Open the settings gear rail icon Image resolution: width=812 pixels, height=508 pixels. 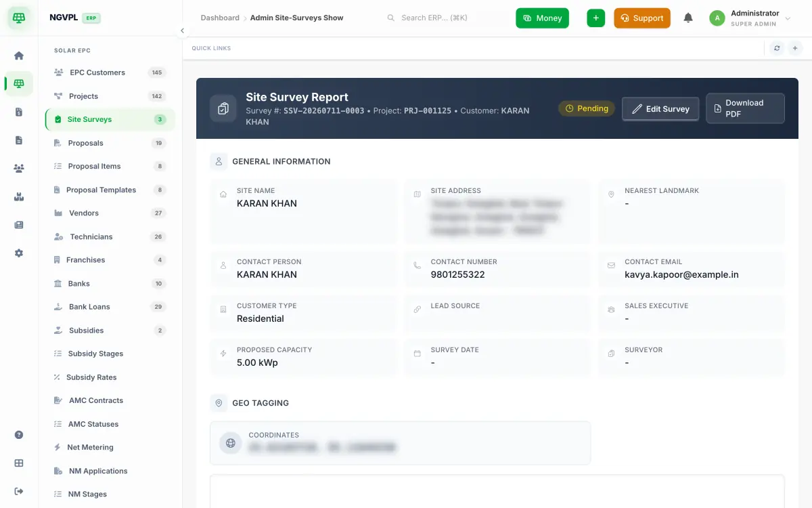(x=19, y=253)
